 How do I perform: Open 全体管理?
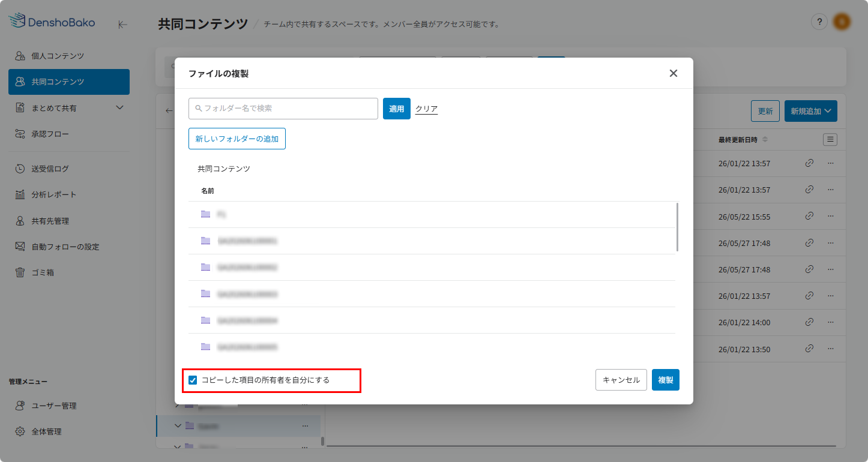point(69,431)
